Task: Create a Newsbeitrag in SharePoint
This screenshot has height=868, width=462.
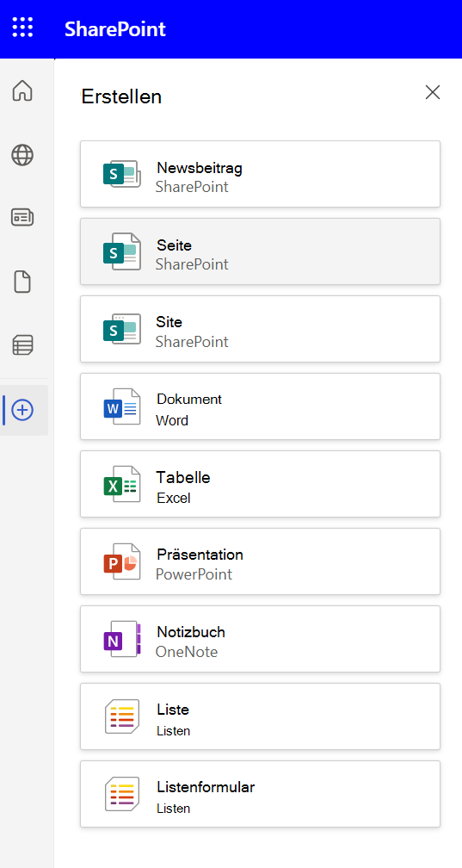Action: [260, 174]
